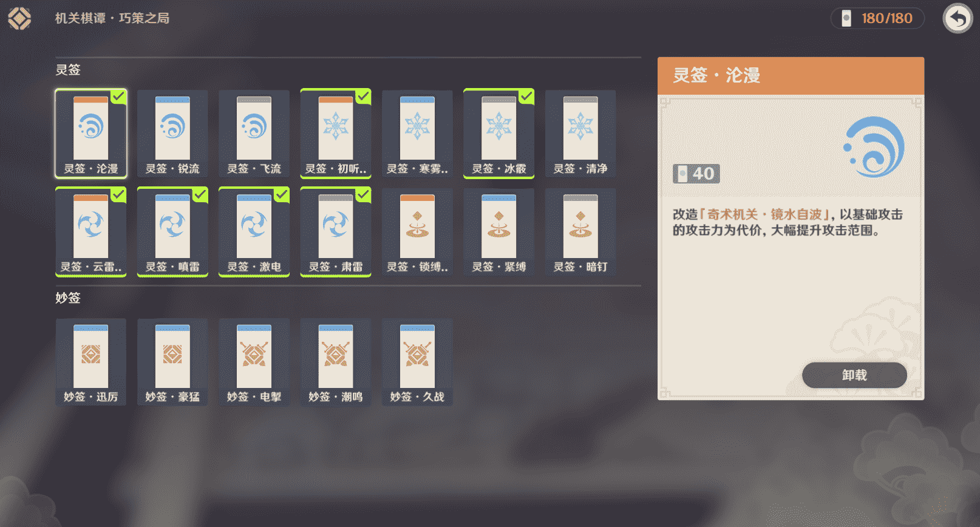This screenshot has width=980, height=527.
Task: Click the 卸载 unload button
Action: click(854, 375)
